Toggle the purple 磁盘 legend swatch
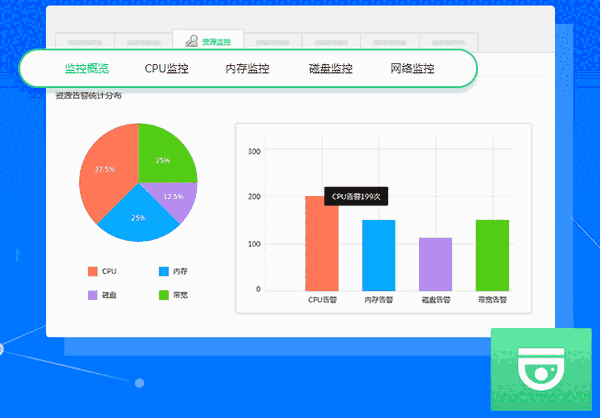Screen dimensions: 600x418 point(93,295)
